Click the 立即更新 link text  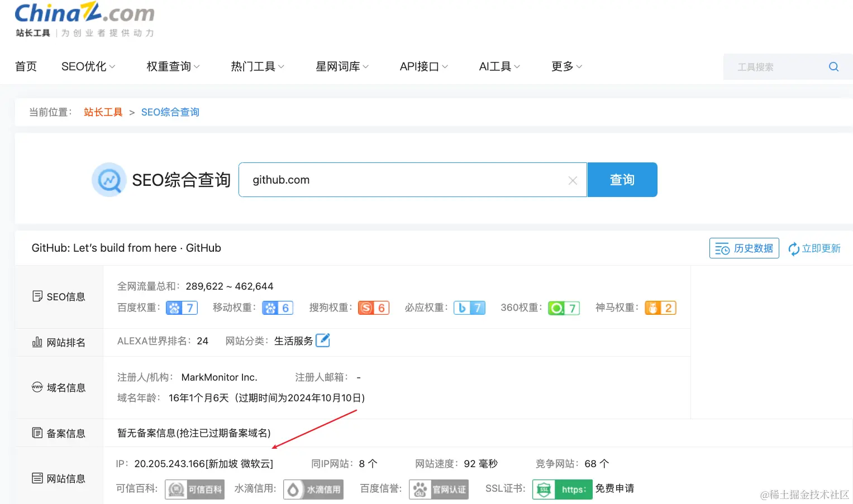tap(821, 248)
